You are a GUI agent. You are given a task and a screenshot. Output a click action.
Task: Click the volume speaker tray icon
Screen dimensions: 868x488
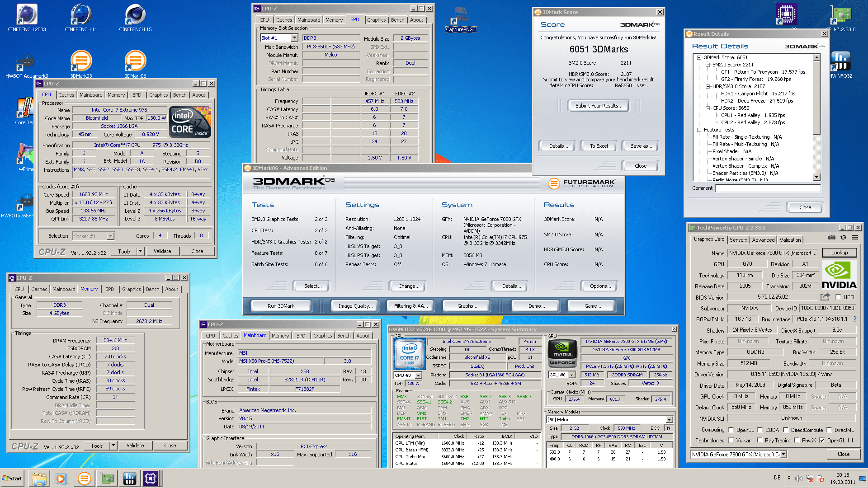click(799, 479)
